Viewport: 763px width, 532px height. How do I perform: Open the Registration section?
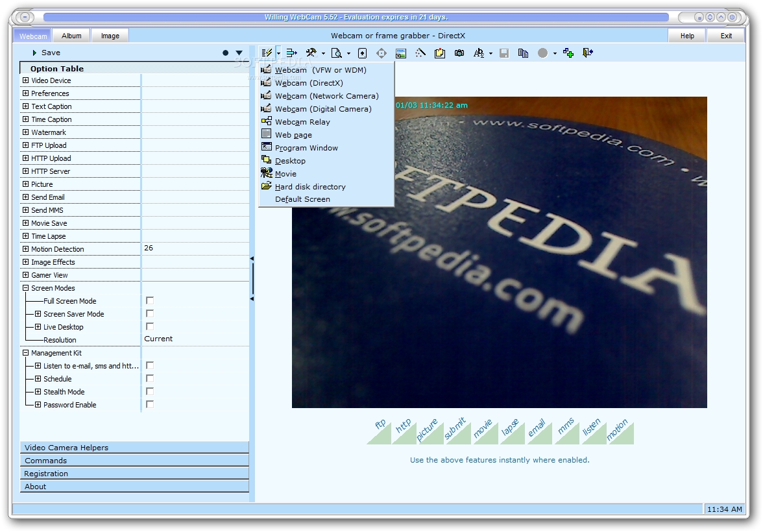click(x=134, y=473)
